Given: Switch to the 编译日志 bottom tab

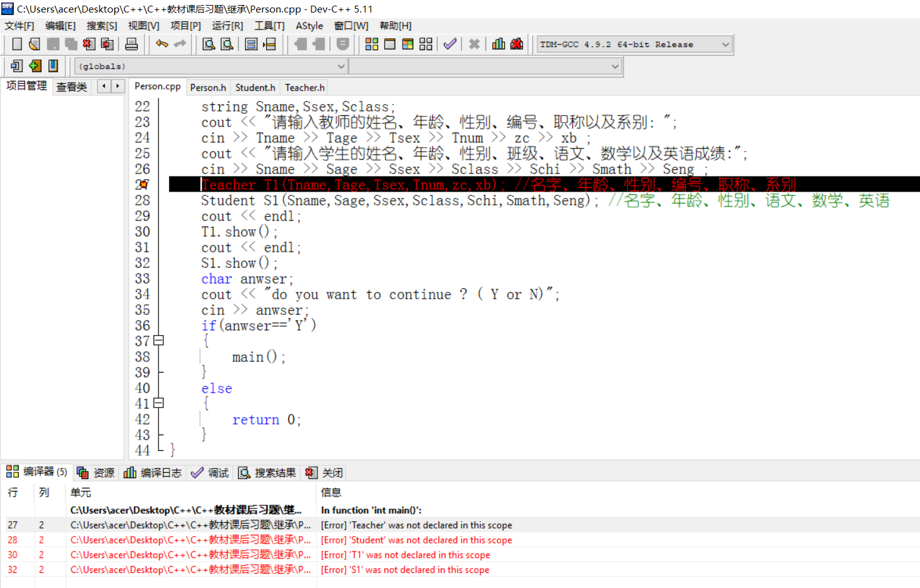Looking at the screenshot, I should [153, 473].
